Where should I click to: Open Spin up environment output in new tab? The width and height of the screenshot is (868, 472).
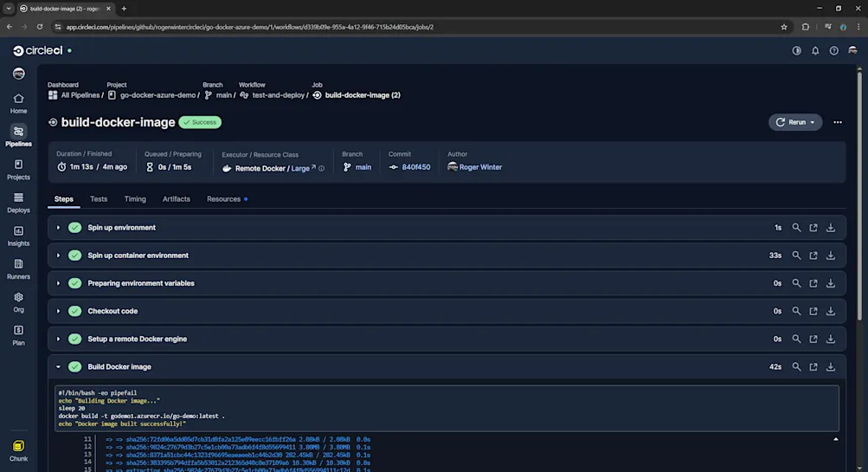pyautogui.click(x=813, y=228)
